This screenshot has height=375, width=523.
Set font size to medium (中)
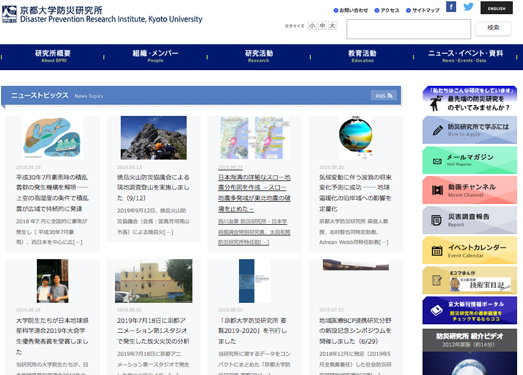click(x=322, y=26)
